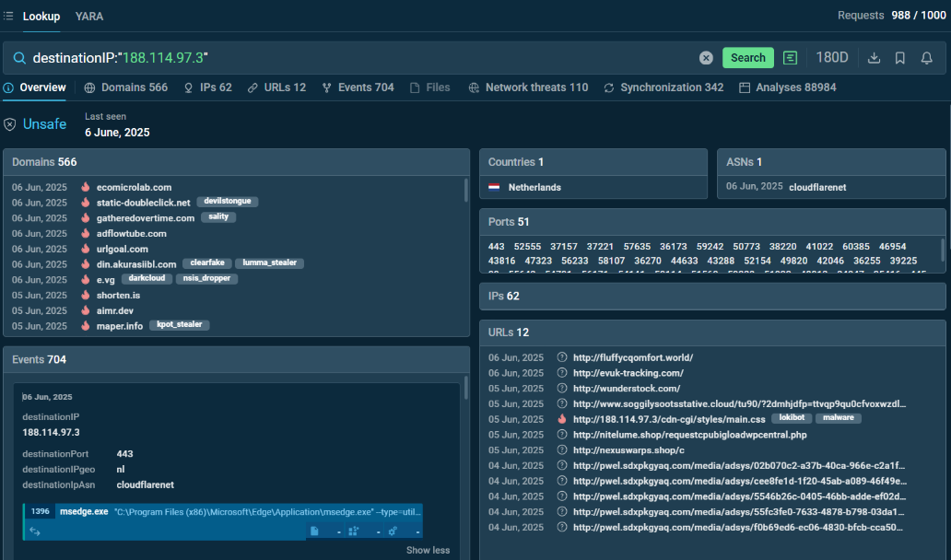Open the green query builder icon
This screenshot has height=560, width=951.
pyautogui.click(x=790, y=58)
